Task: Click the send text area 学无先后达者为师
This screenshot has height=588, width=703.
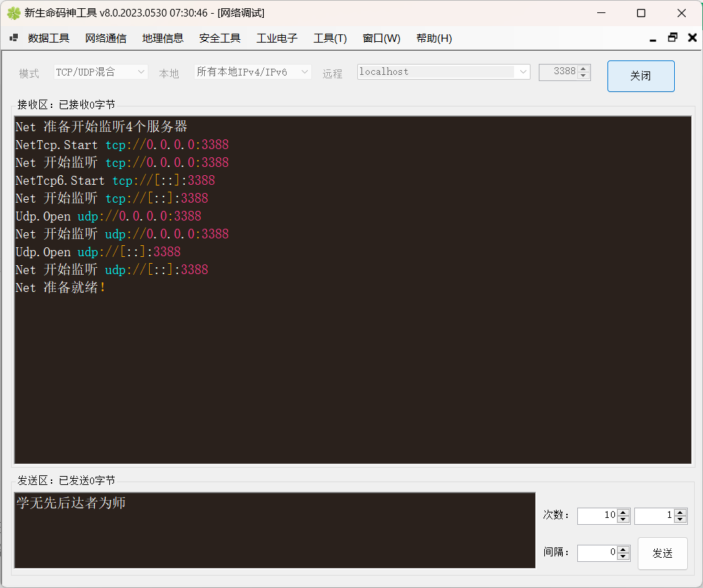Action: coord(275,530)
